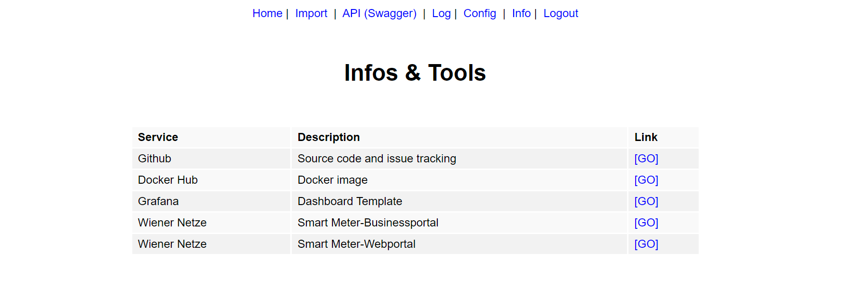Select Wiener Netze cell in Webportal row

point(211,244)
